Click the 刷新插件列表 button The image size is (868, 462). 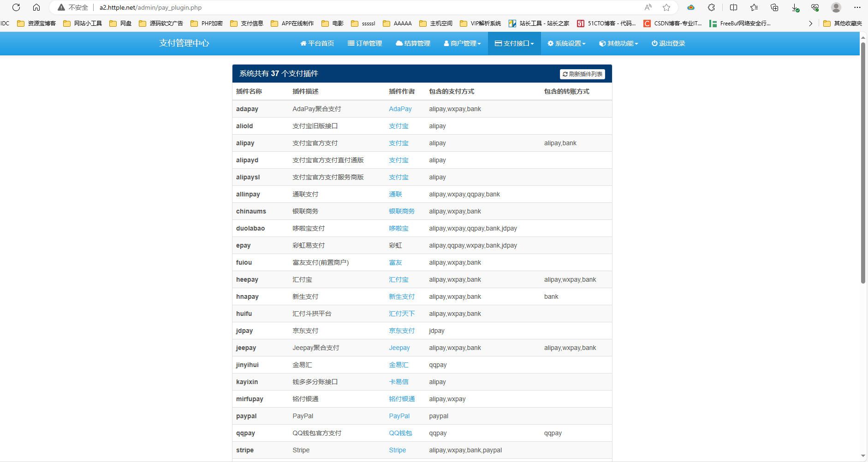pos(583,74)
